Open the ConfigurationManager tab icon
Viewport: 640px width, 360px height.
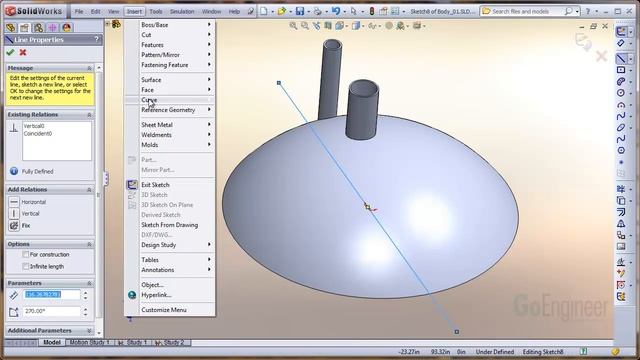click(x=38, y=28)
